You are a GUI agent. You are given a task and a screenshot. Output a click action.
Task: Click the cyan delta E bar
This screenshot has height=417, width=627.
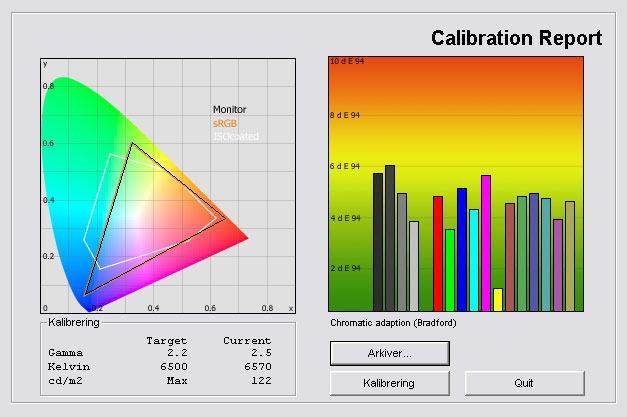click(x=474, y=260)
